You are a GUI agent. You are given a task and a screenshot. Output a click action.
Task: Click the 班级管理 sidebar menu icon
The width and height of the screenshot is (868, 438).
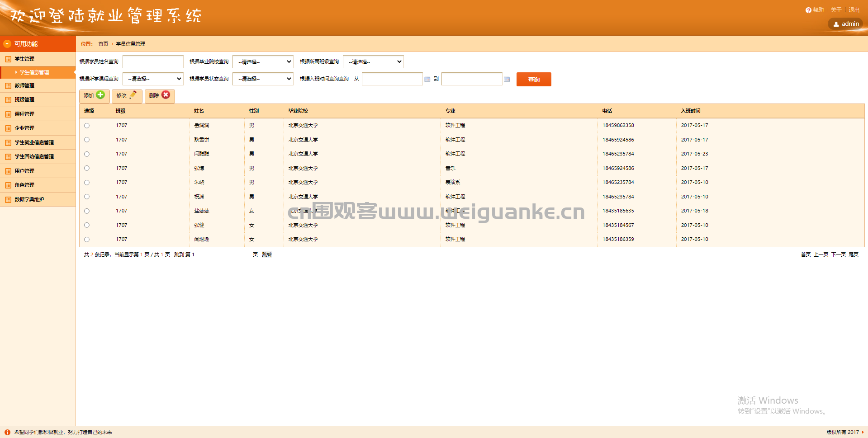pyautogui.click(x=8, y=100)
